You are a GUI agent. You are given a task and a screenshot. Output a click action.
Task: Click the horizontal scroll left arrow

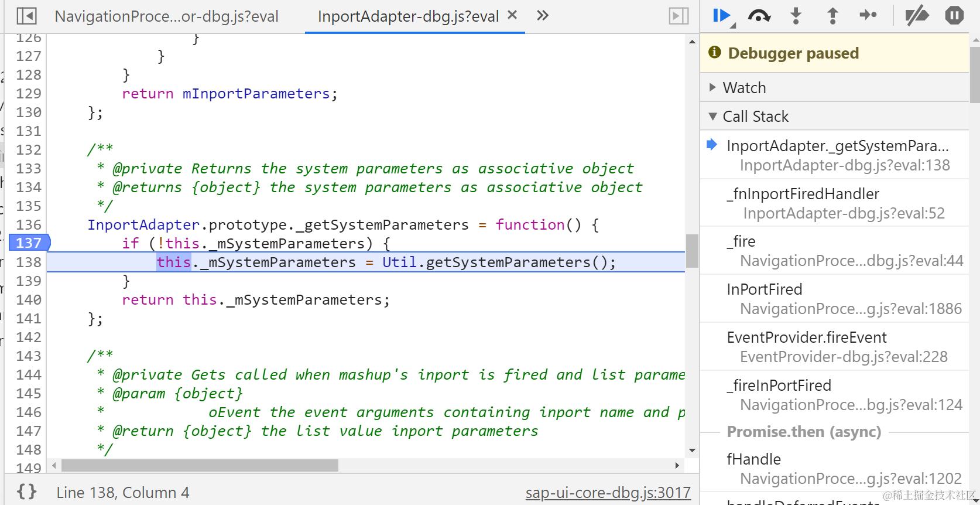(x=54, y=465)
